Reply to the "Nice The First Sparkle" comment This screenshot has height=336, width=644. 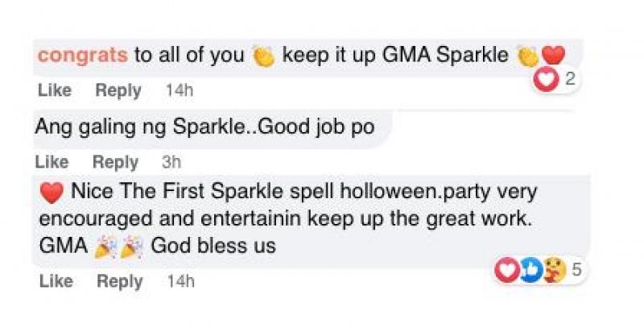(120, 281)
